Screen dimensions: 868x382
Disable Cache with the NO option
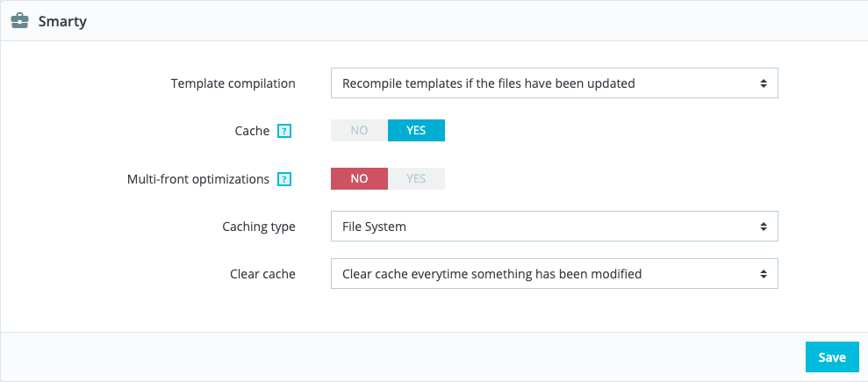(x=359, y=130)
